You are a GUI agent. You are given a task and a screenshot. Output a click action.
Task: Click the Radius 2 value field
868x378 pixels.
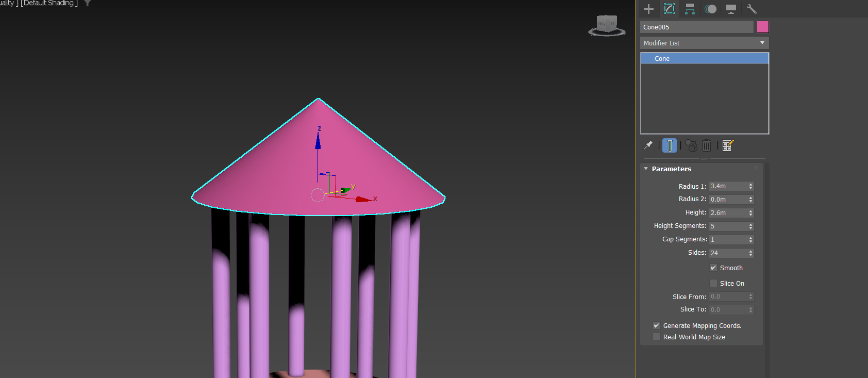[728, 200]
